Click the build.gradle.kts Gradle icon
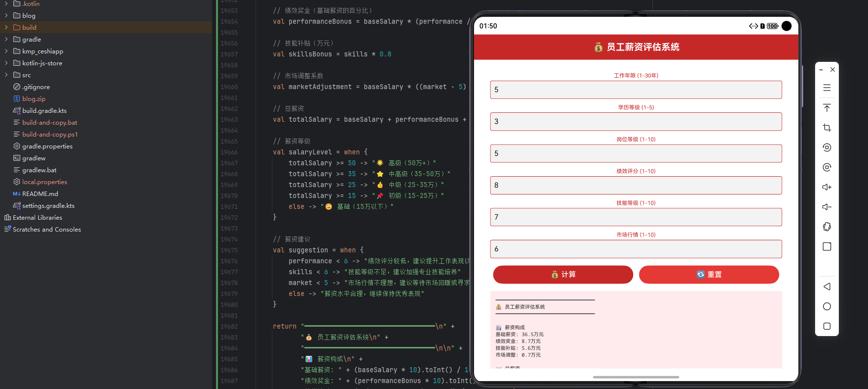Image resolution: width=868 pixels, height=389 pixels. pos(17,110)
